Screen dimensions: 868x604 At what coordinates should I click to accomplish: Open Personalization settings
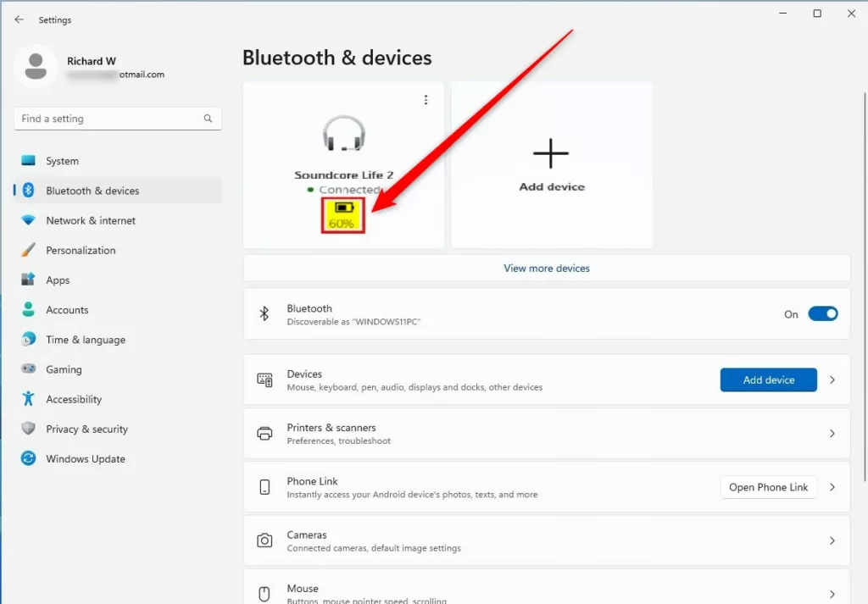coord(117,250)
